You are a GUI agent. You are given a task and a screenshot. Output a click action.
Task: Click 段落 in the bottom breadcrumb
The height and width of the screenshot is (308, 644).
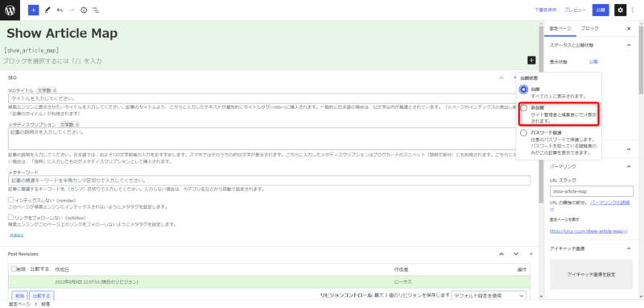[x=45, y=304]
